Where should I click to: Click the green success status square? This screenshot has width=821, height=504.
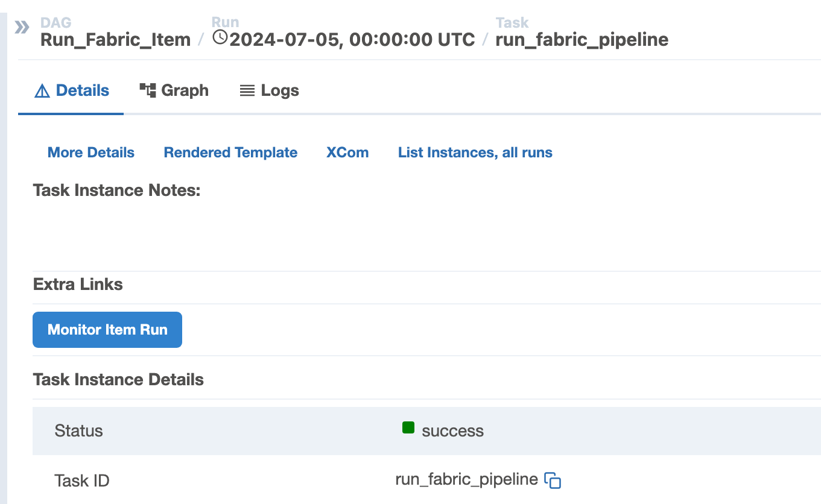408,428
